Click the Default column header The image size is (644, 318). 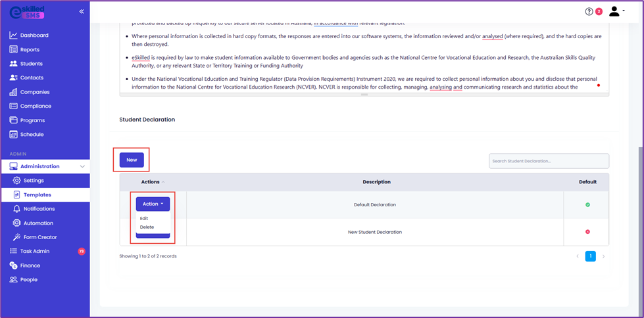coord(587,182)
